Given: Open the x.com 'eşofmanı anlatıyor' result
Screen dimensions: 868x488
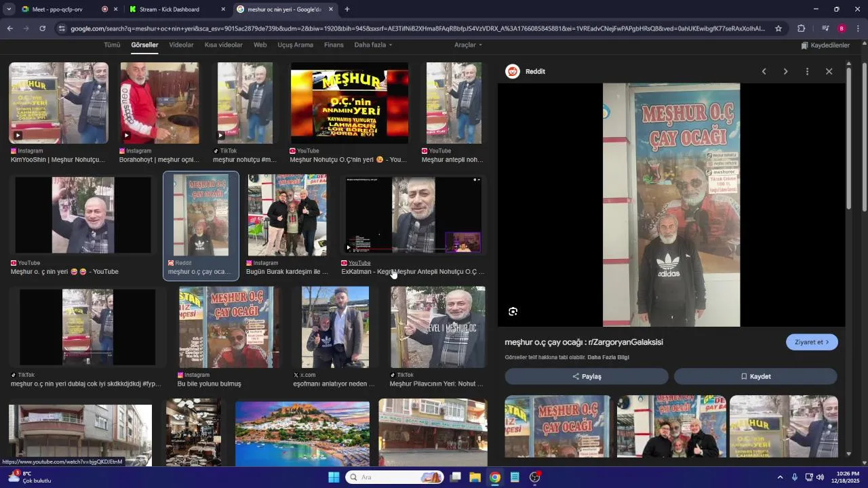Looking at the screenshot, I should pos(335,327).
